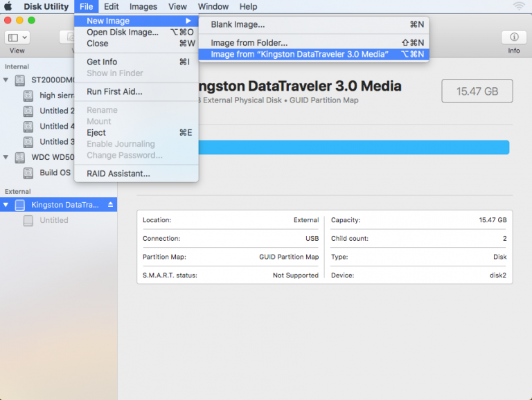This screenshot has width=532, height=400.
Task: Click the Child count value 2
Action: pyautogui.click(x=504, y=239)
